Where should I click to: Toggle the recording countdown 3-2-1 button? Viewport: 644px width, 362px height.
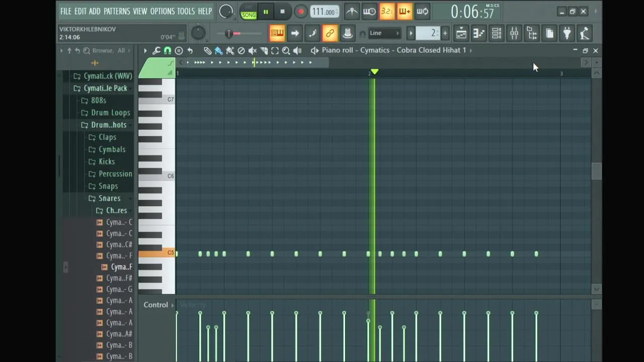point(387,12)
